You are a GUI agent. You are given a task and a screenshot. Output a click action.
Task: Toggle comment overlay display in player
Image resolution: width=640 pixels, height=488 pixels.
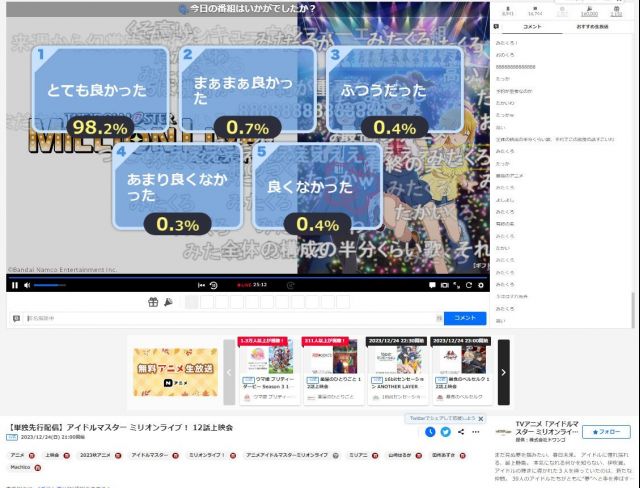432,285
